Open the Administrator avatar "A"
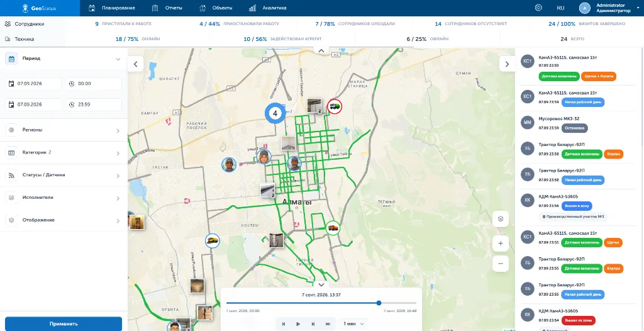Viewport: 644px width, 331px height. point(585,8)
